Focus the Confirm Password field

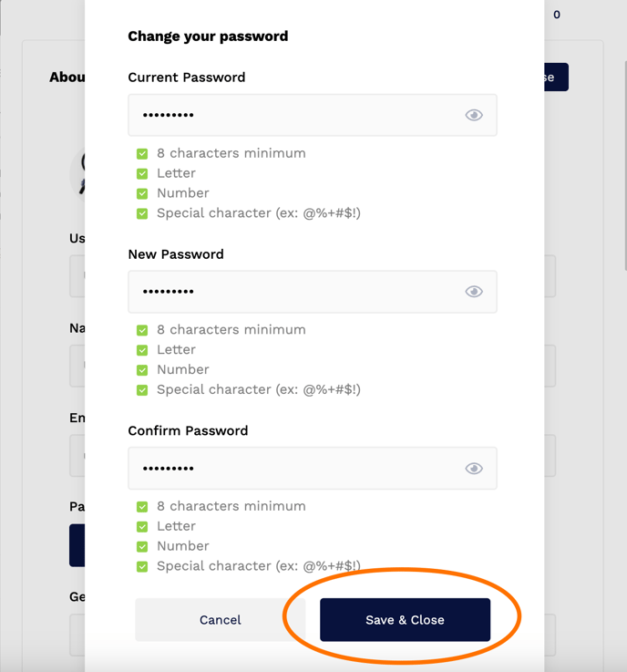click(x=313, y=468)
